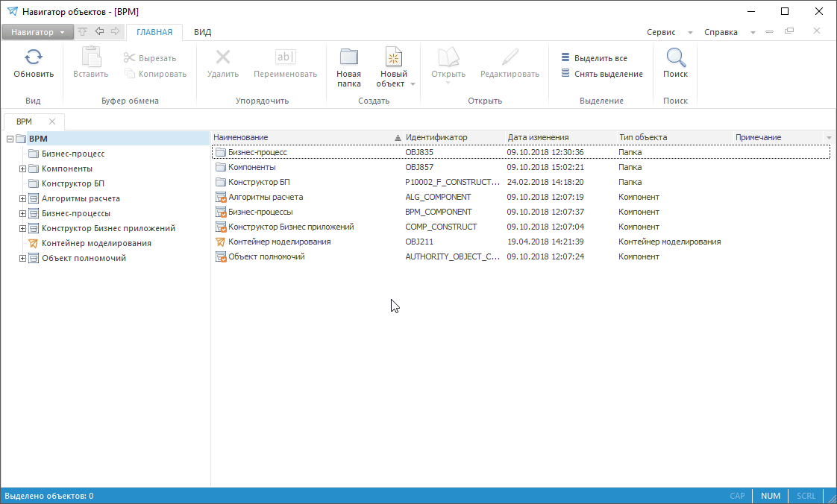Expand the Компоненты tree node
The image size is (837, 504).
coord(23,168)
